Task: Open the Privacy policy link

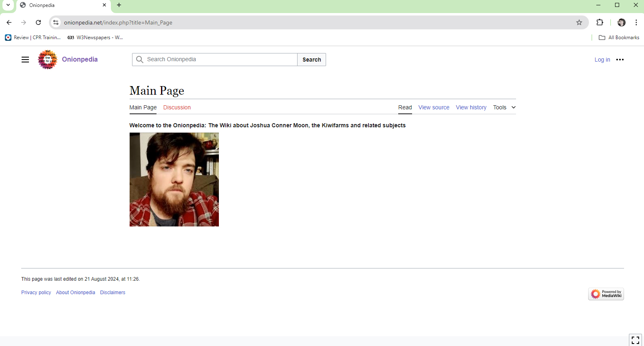Action: (x=36, y=293)
